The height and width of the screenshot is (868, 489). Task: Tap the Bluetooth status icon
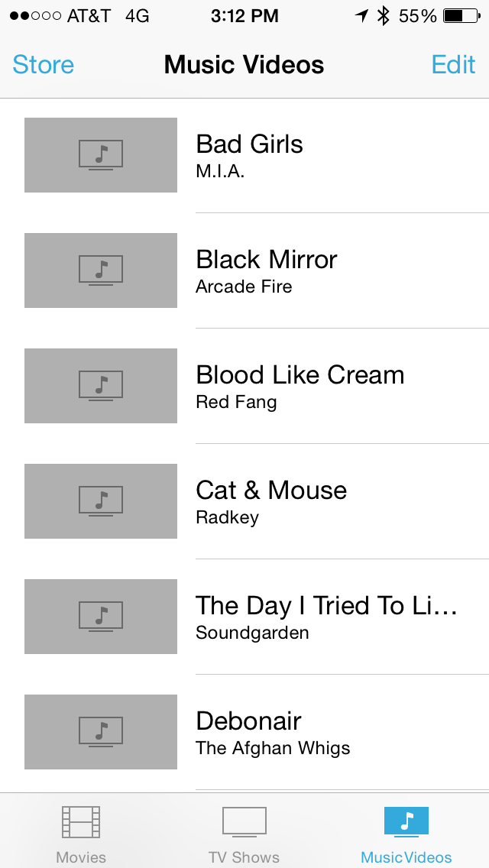click(384, 16)
